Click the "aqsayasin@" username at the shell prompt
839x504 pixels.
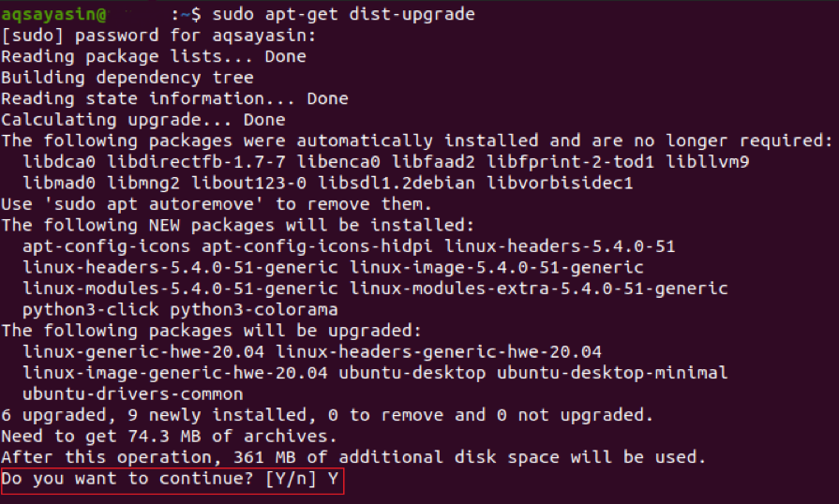click(x=53, y=15)
